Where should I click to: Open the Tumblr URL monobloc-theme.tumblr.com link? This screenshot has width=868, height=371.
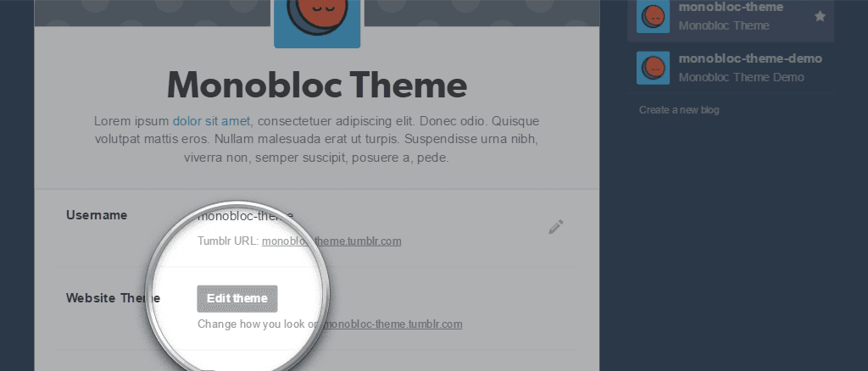point(331,241)
